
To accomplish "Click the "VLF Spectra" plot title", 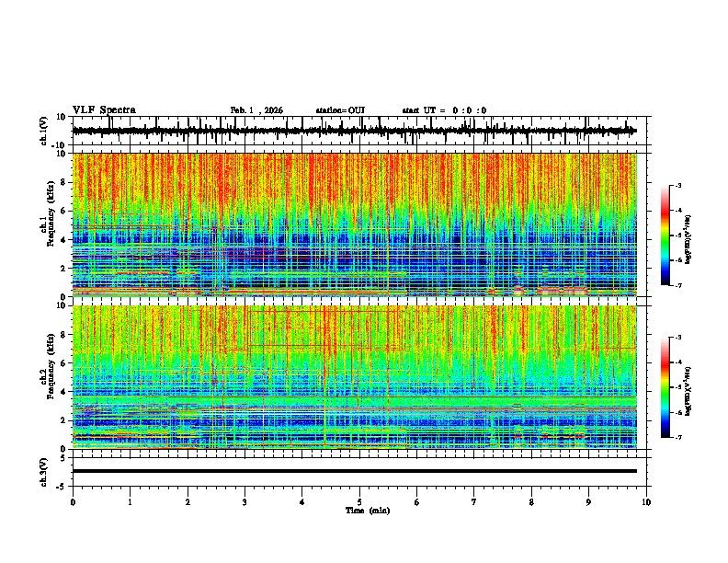I will (x=104, y=110).
